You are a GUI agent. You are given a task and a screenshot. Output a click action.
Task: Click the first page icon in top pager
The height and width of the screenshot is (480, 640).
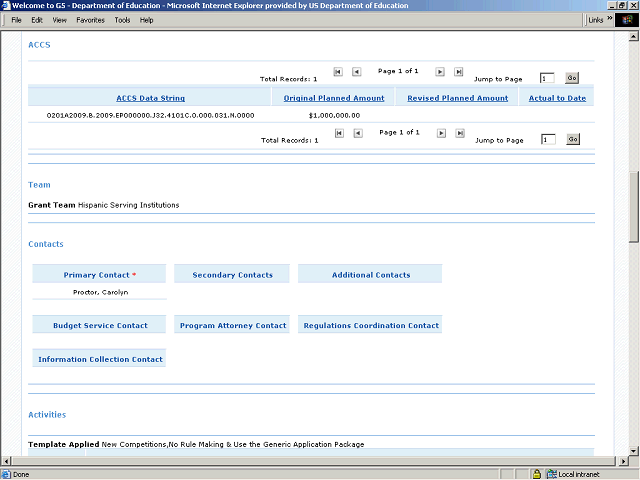click(338, 72)
